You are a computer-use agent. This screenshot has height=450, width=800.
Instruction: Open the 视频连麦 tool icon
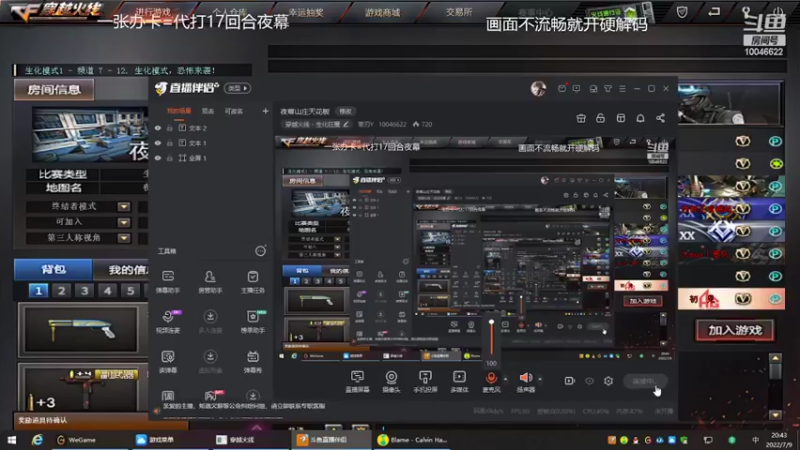(x=168, y=321)
